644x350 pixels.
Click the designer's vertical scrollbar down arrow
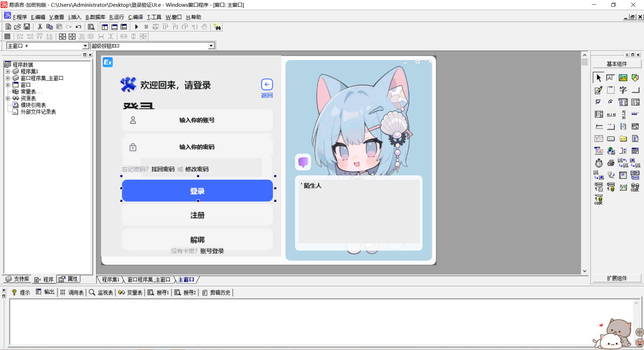[584, 271]
